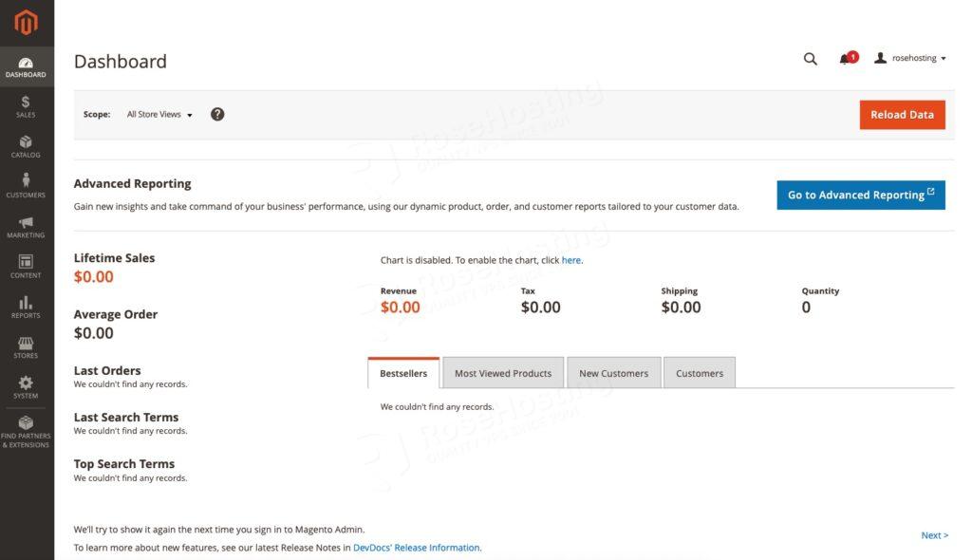The image size is (972, 560).
Task: Go to Advanced Reporting
Action: coord(860,195)
